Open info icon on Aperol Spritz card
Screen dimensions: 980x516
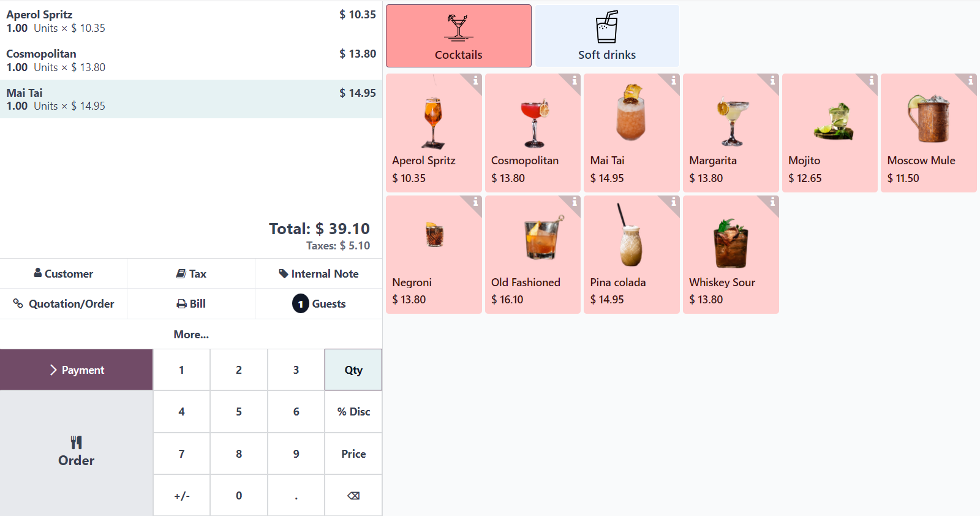click(475, 80)
